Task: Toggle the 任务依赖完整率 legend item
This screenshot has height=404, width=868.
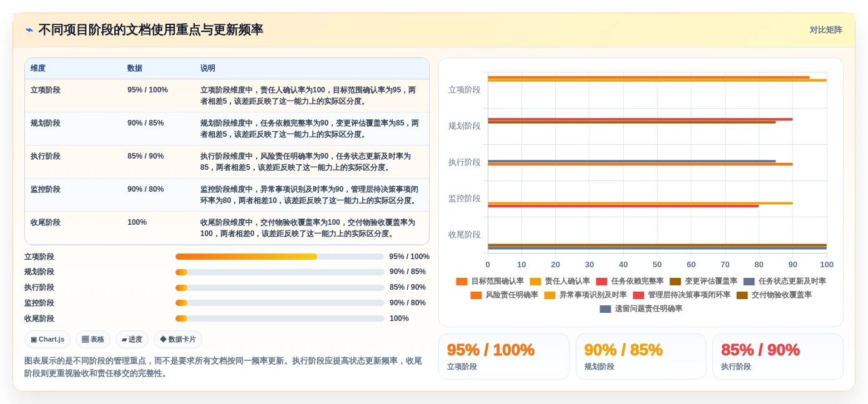Action: pos(630,282)
